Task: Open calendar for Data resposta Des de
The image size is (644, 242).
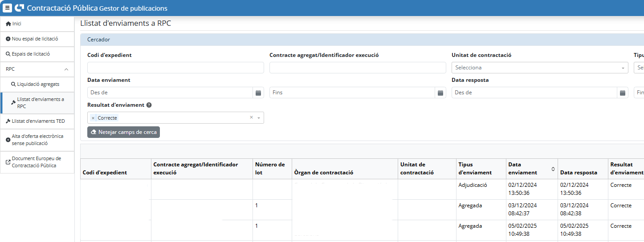Action: point(623,93)
